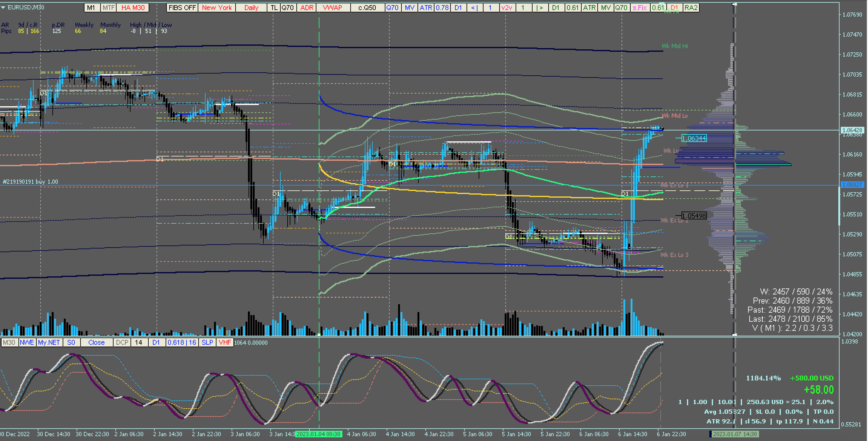The width and height of the screenshot is (868, 441).
Task: Toggle the MTF button
Action: [108, 7]
